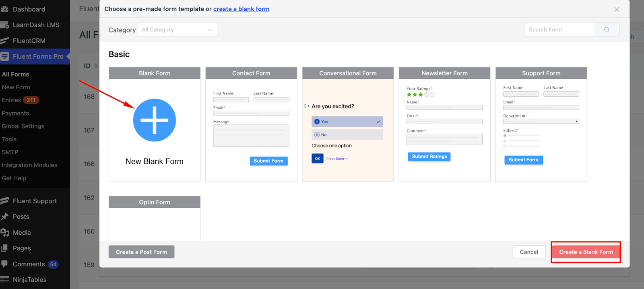Choose the Conversational Form template
Screen dimensions: 644x289
[x=348, y=124]
